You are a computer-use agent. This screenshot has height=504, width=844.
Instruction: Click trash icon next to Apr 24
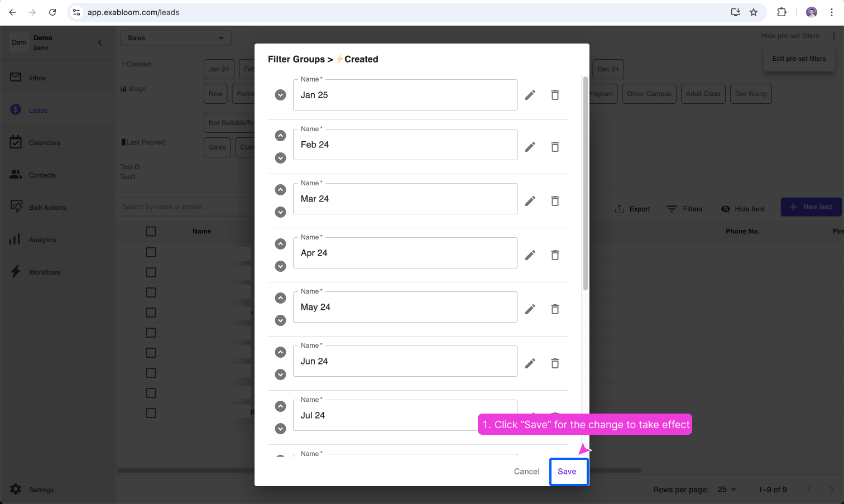tap(555, 255)
